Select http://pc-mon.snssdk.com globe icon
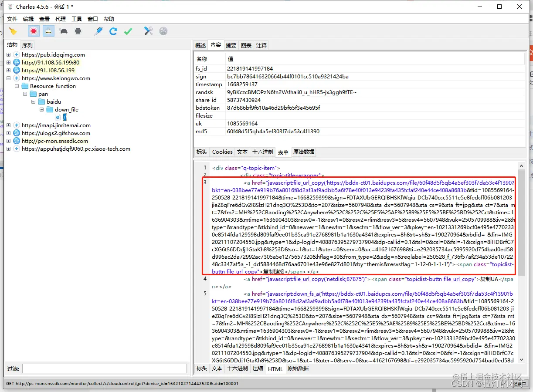 point(17,141)
